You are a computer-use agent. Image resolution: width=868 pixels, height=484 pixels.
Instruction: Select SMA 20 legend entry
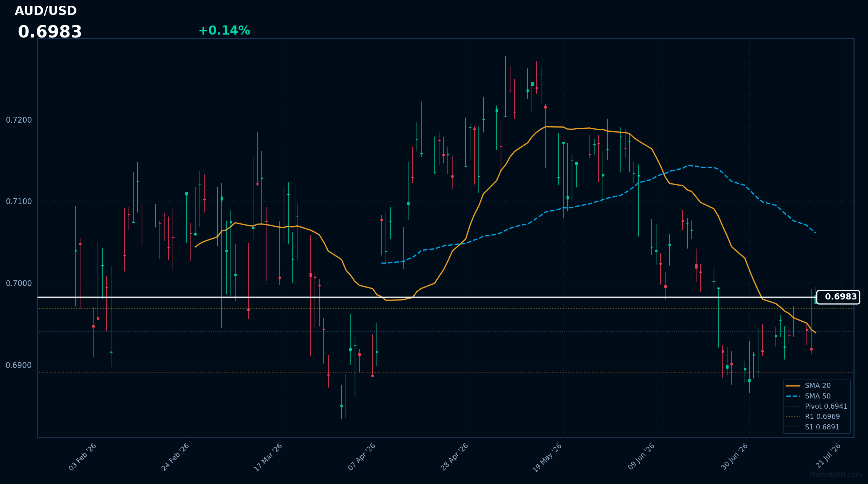pos(818,386)
